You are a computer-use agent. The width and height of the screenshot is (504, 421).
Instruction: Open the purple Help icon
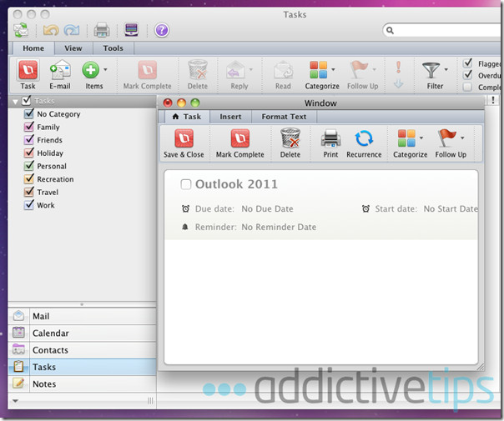pos(162,30)
